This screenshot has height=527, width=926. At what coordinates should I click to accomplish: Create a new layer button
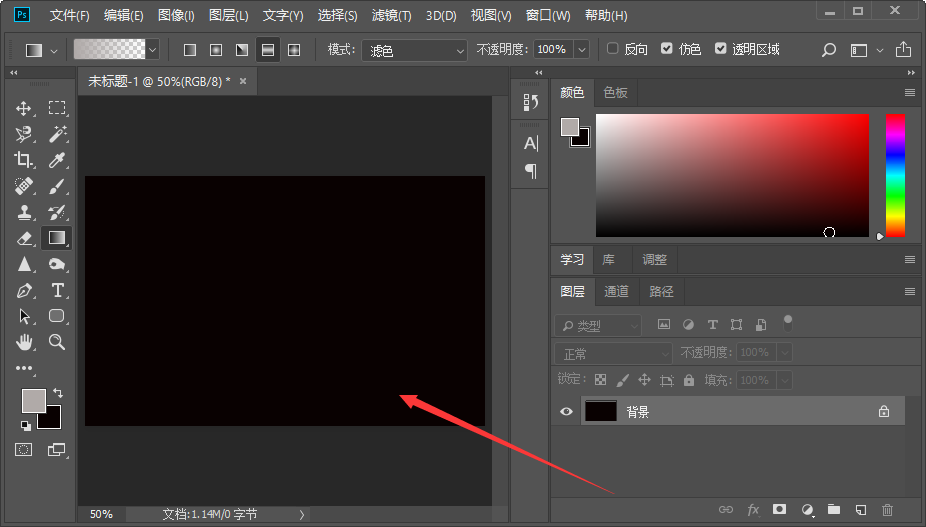point(860,509)
